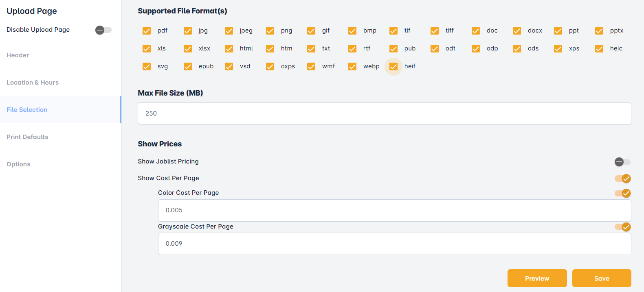Open the Print Defaults section
The height and width of the screenshot is (292, 644).
27,137
